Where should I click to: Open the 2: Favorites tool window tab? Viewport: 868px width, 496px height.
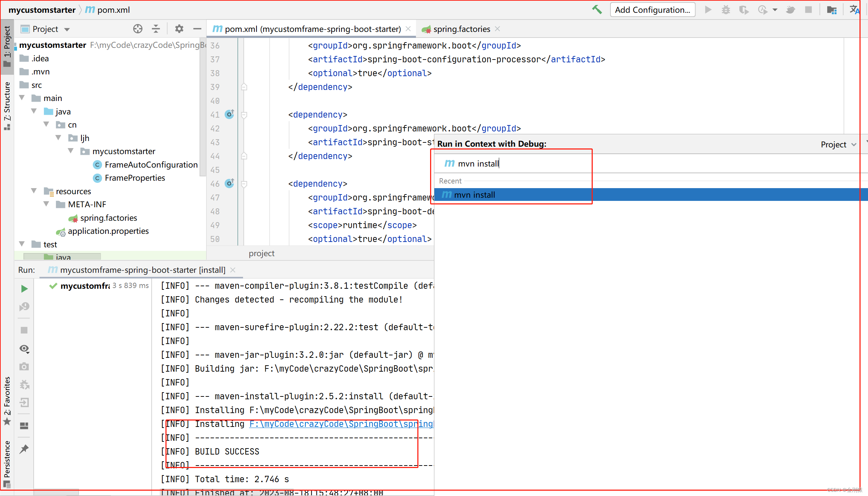7,400
